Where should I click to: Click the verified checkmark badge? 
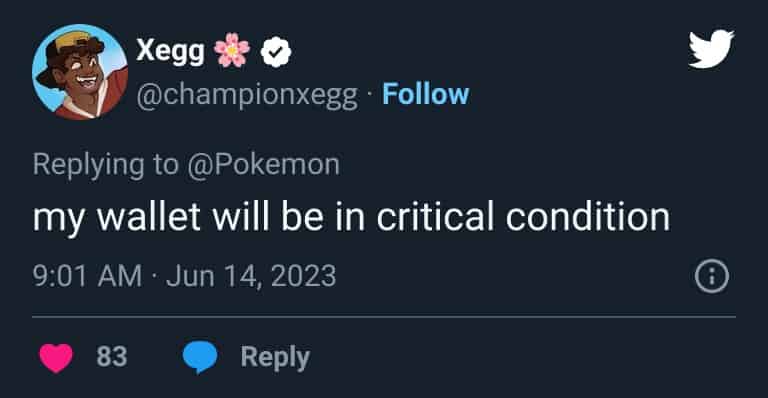coord(276,51)
